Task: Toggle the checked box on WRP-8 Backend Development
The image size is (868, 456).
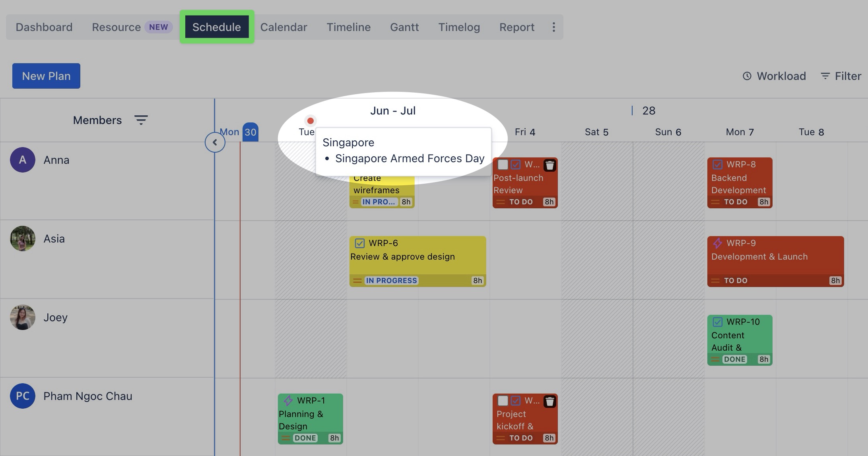Action: click(x=717, y=164)
